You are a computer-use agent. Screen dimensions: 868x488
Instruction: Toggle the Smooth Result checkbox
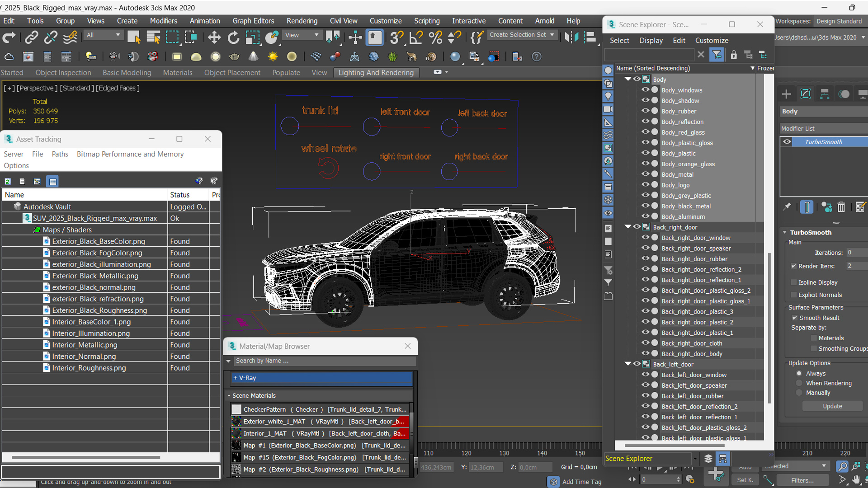(794, 318)
